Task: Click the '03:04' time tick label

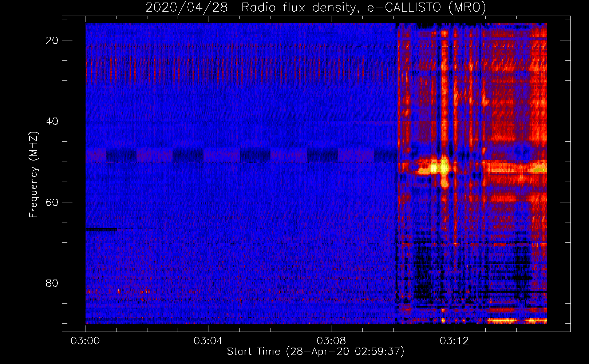Action: point(208,341)
